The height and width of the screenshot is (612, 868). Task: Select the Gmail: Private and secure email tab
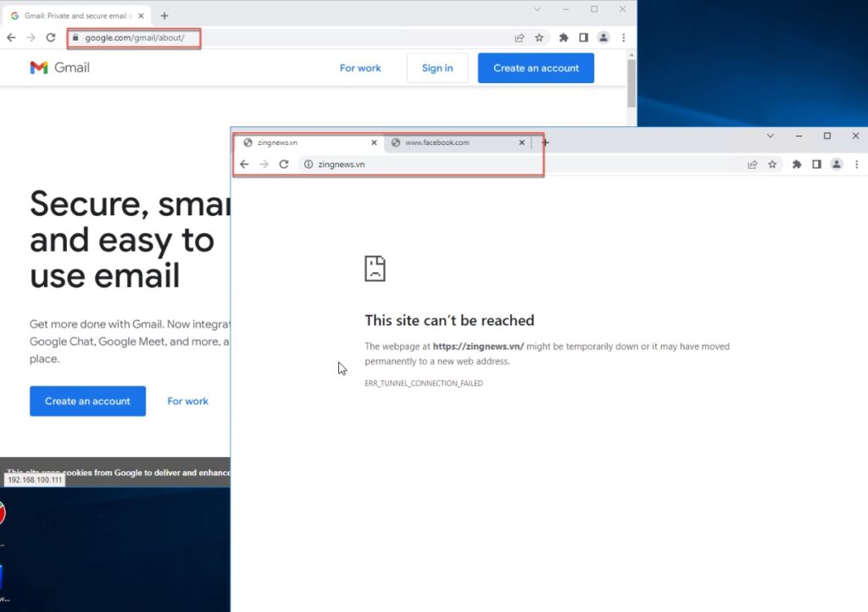[x=77, y=16]
